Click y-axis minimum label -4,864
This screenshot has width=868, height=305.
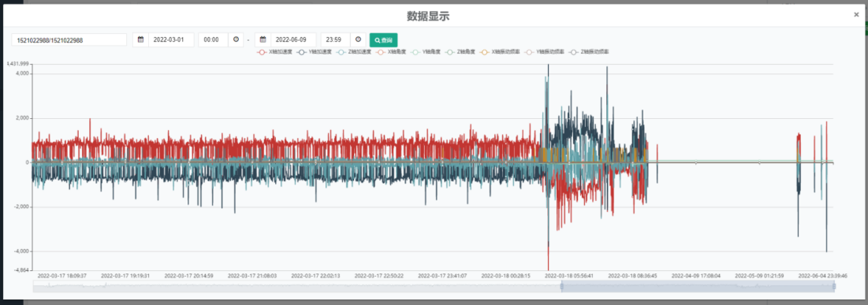(21, 270)
